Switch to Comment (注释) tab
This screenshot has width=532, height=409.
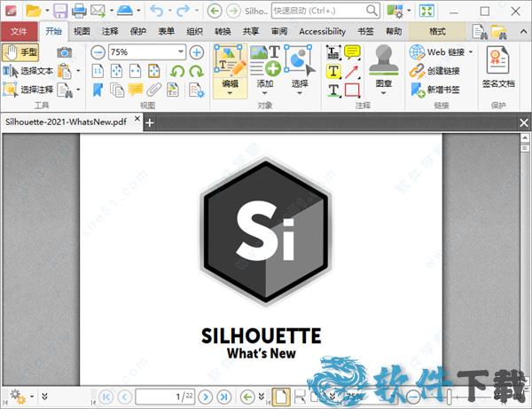tap(110, 32)
